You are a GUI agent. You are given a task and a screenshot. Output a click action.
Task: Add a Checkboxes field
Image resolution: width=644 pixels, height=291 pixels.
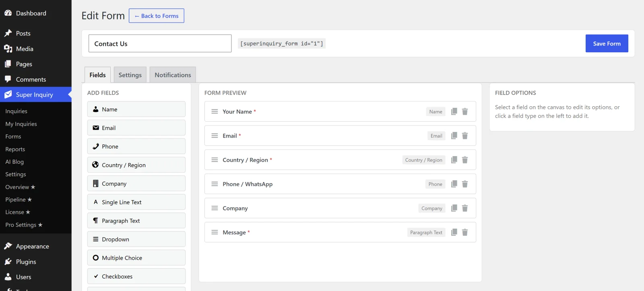(136, 276)
